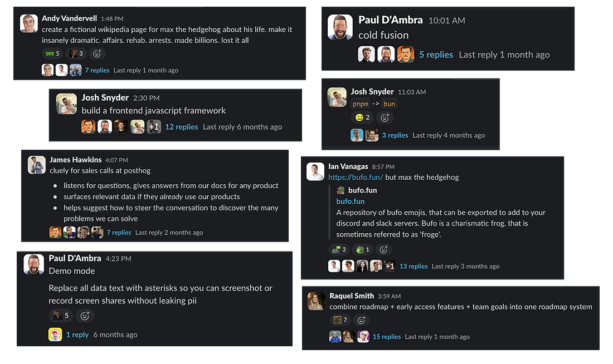Click Paul D'Ambra's avatar on cold fusion message
This screenshot has width=613, height=364.
340,27
